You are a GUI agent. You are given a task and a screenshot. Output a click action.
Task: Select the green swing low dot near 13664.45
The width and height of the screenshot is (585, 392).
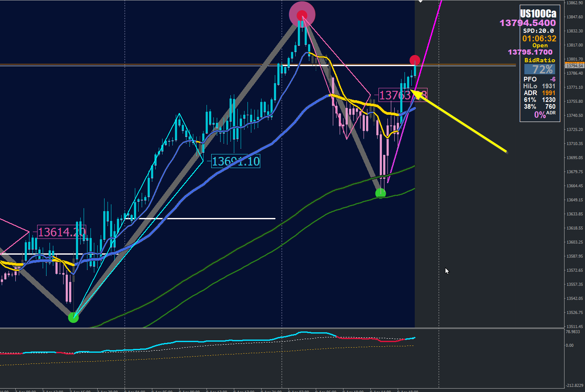pyautogui.click(x=380, y=194)
